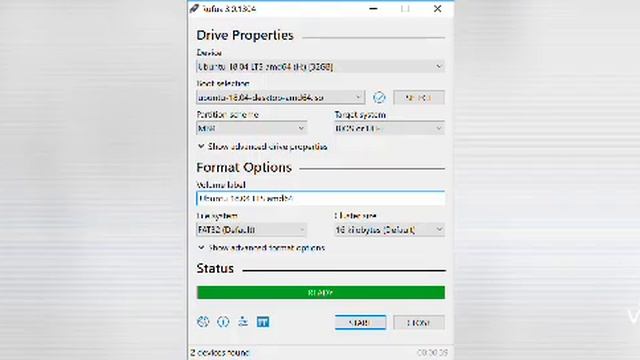Click the '2 devices found' status text
Viewport: 640px width, 360px height.
pyautogui.click(x=220, y=353)
